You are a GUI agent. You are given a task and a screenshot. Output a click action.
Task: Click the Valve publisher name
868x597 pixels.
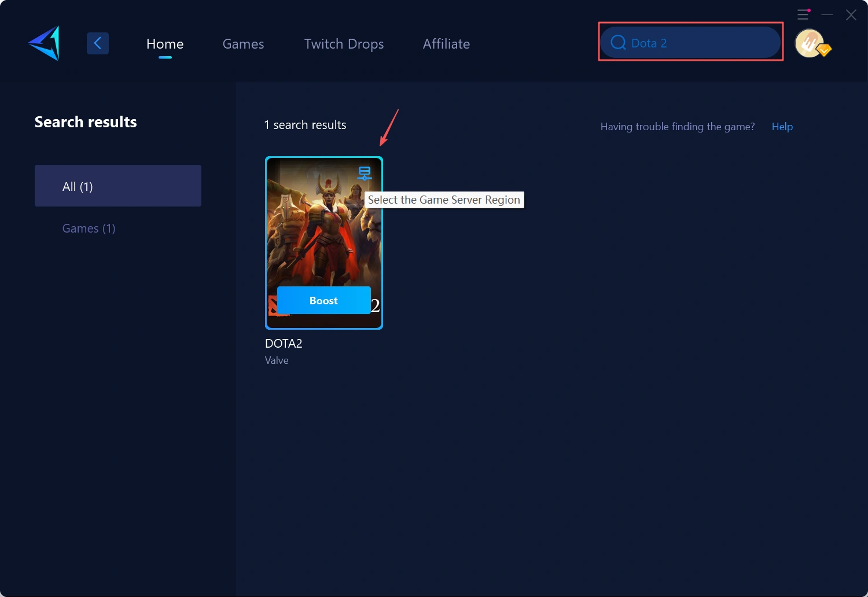(277, 360)
